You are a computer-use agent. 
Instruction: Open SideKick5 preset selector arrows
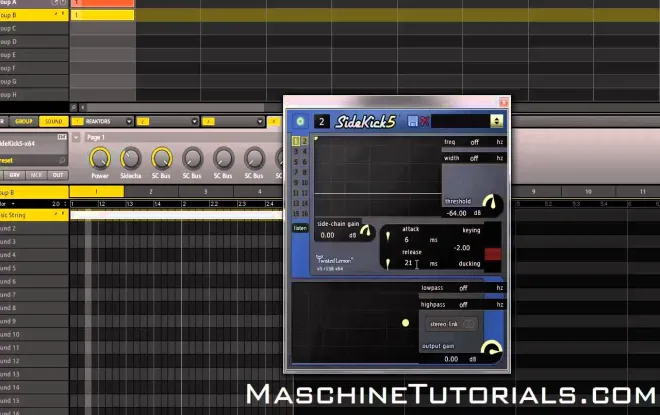click(x=497, y=121)
